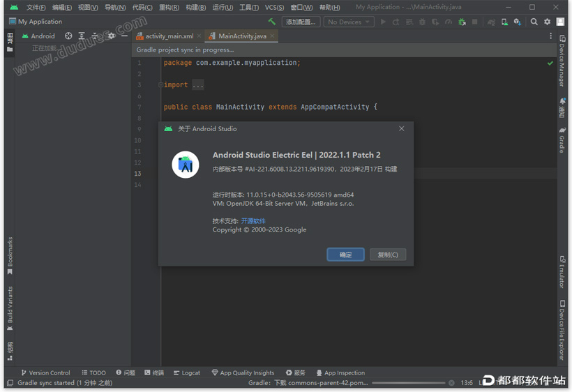Open the 重构(R) menu
572x392 pixels.
coord(169,7)
